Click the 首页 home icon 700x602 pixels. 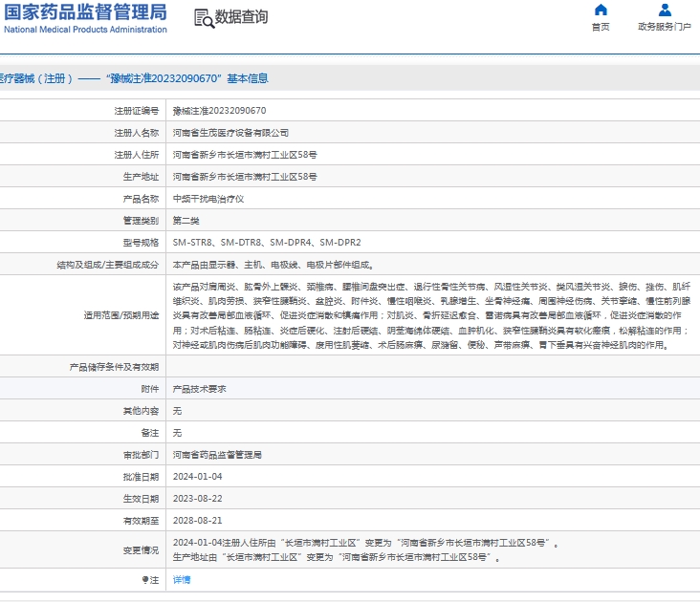(601, 10)
